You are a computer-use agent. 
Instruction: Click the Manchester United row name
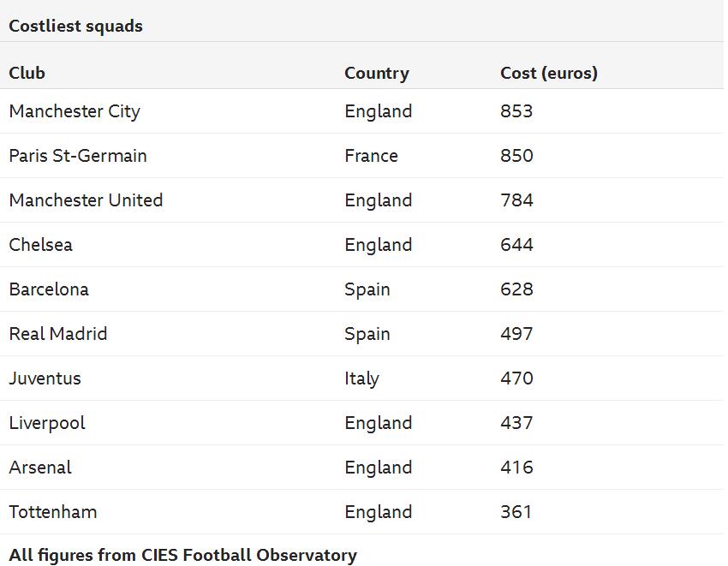(x=86, y=200)
